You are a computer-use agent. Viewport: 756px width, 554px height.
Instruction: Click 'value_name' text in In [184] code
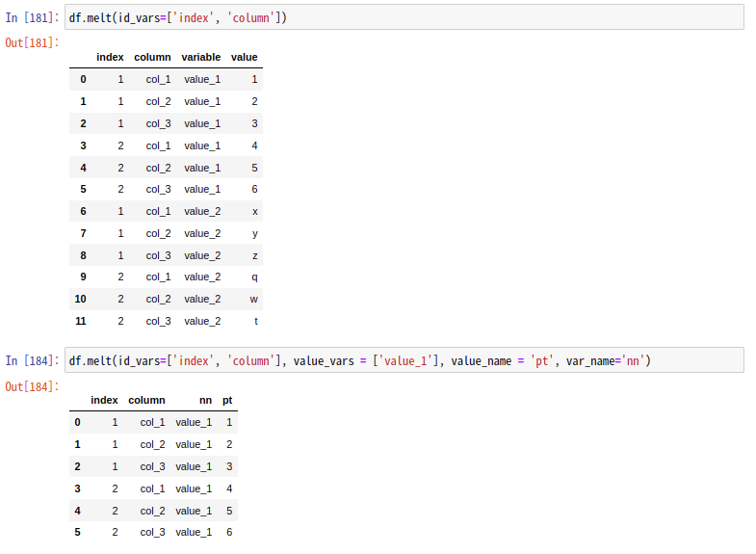tap(482, 360)
